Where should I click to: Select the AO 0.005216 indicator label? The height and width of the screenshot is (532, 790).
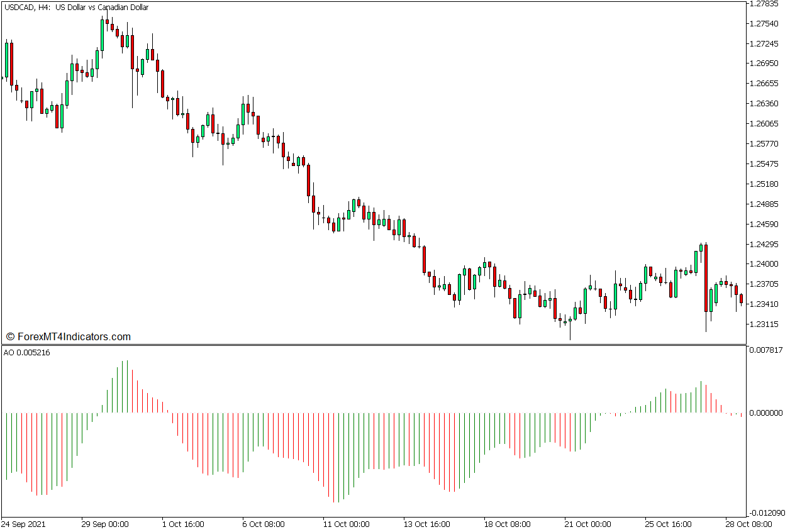(27, 353)
